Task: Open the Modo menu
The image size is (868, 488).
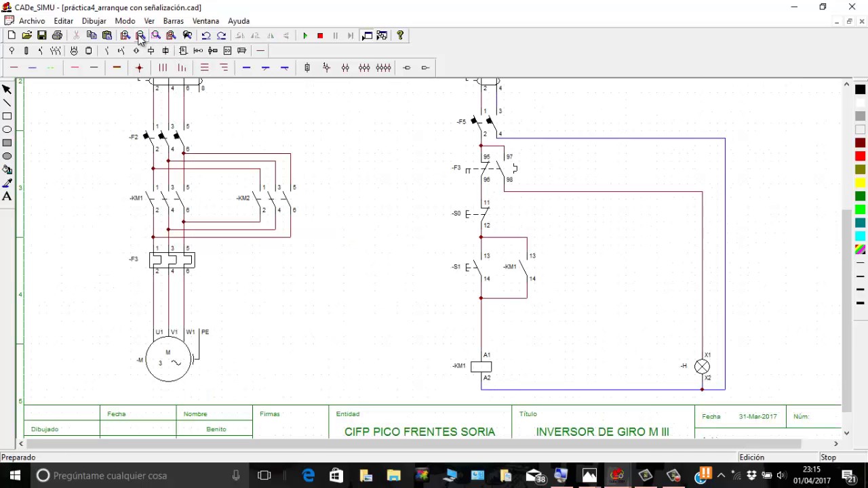Action: coord(125,21)
